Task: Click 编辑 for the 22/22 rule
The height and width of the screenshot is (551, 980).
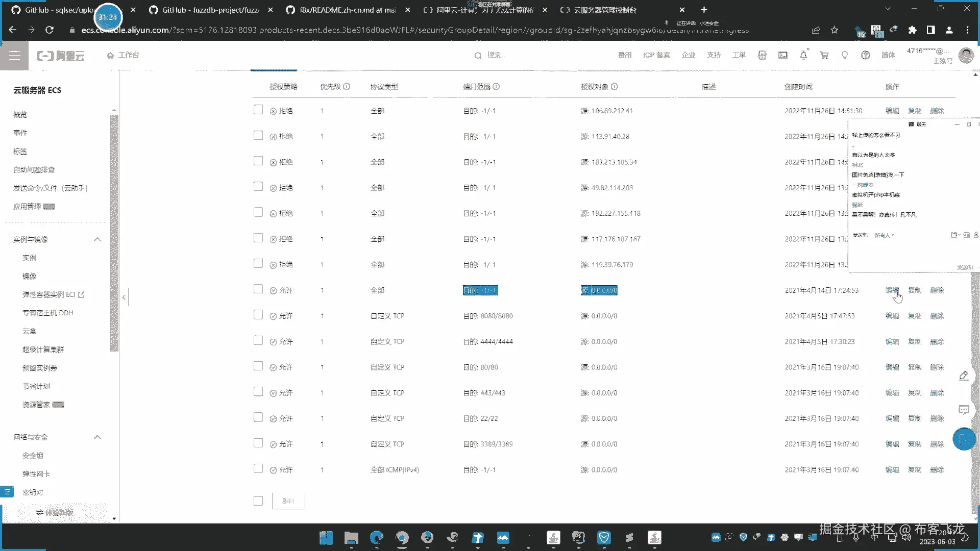Action: (892, 418)
